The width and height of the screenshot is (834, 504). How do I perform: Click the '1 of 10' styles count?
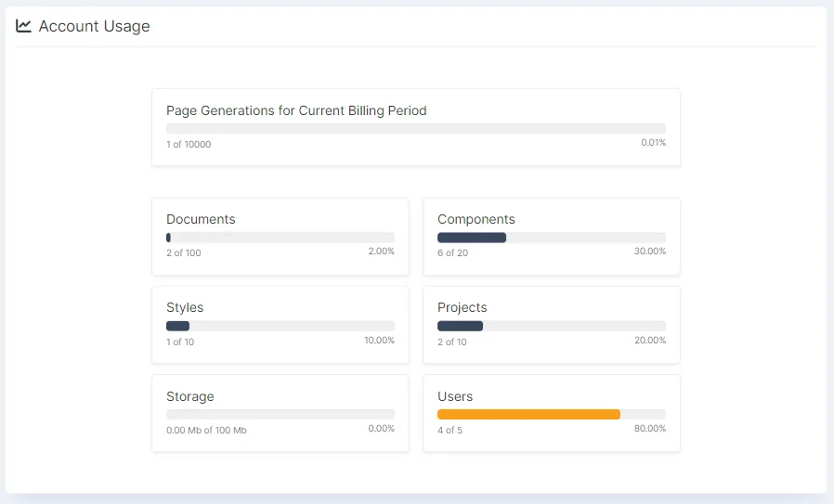180,342
